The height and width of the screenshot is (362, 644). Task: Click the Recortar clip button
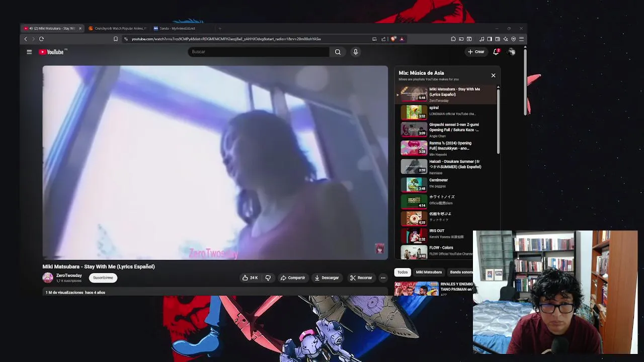coord(361,278)
